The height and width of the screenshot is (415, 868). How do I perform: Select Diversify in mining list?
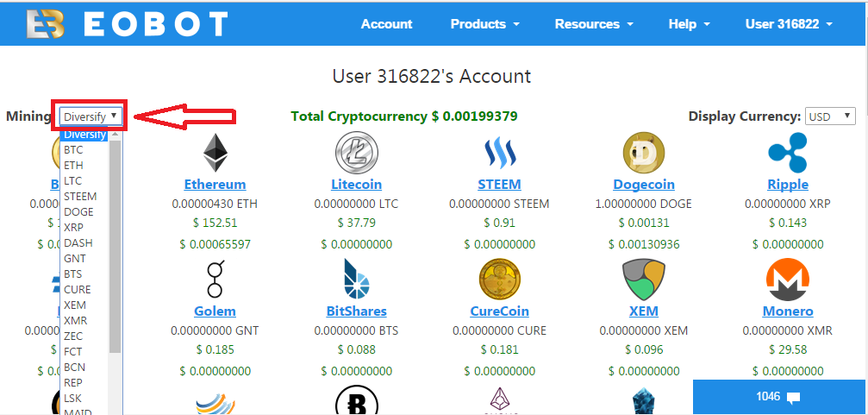[84, 135]
